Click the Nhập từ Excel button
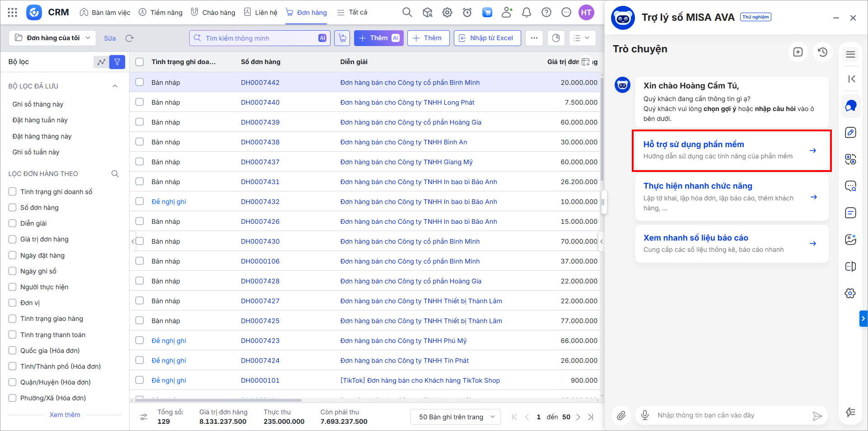 point(487,38)
